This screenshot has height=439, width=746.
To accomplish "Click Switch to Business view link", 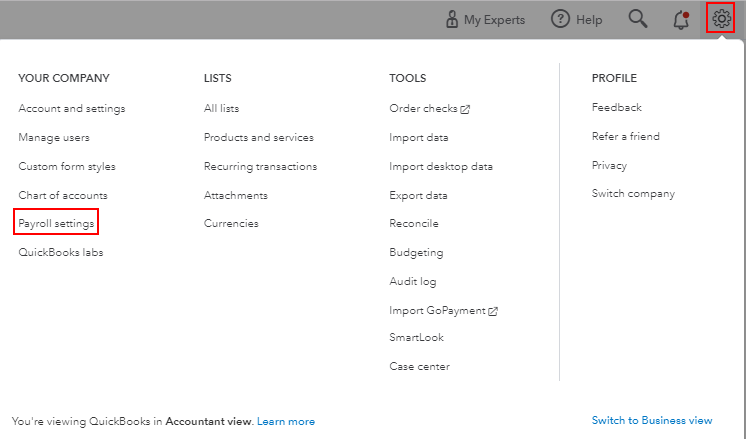I will click(x=652, y=421).
